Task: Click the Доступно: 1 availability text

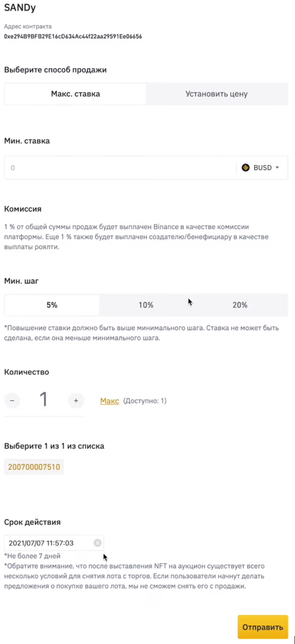Action: point(145,401)
